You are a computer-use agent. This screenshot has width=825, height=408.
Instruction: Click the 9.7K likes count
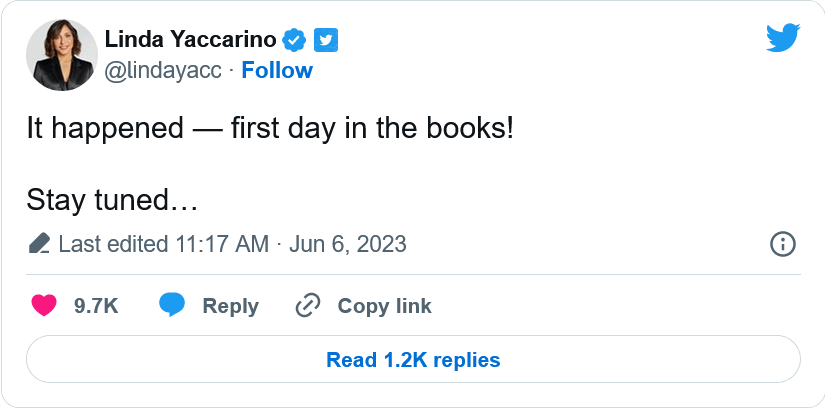coord(96,306)
